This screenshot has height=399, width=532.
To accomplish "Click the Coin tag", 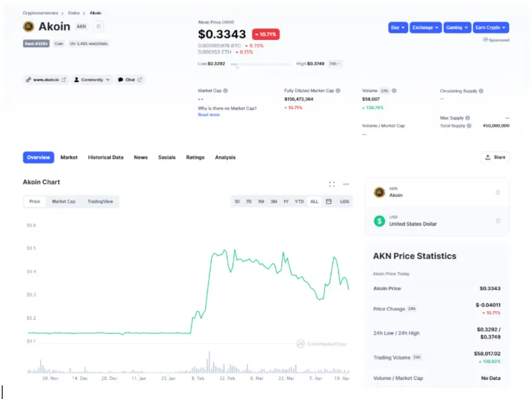I will (x=59, y=44).
